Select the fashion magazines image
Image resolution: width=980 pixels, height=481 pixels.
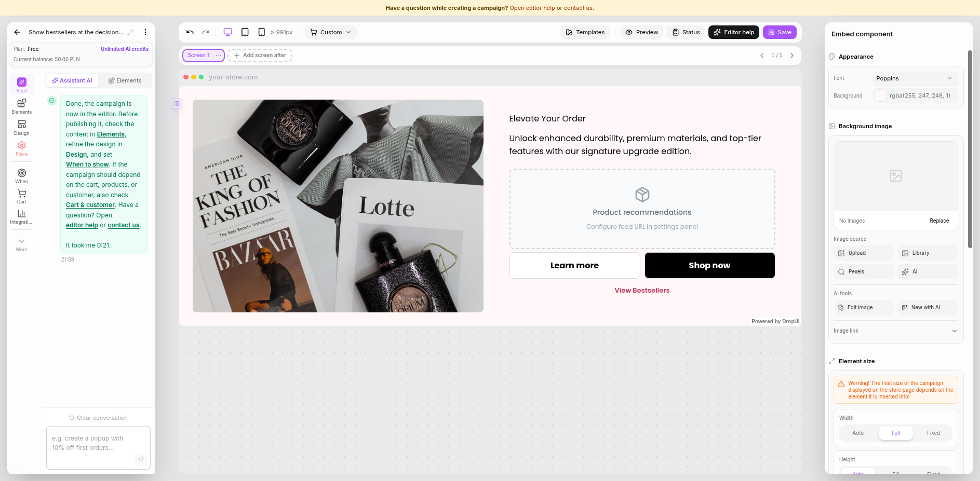click(x=338, y=206)
